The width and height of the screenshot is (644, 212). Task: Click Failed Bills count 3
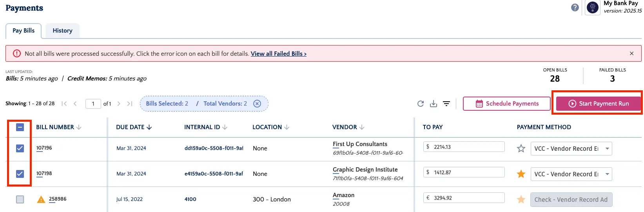coord(612,79)
